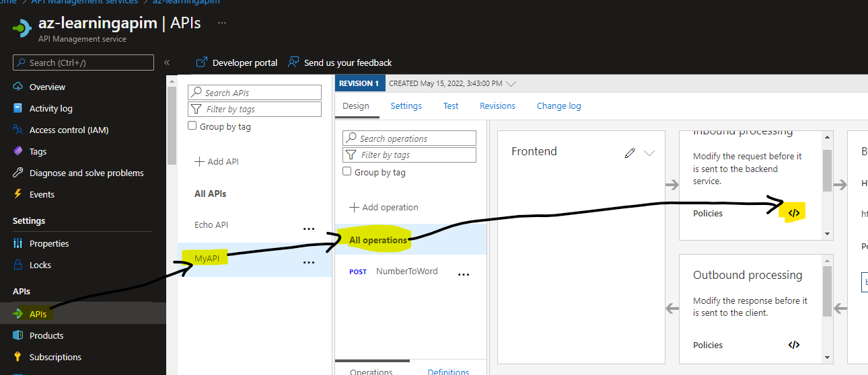Click the APIs Filter by tags field

tap(254, 109)
